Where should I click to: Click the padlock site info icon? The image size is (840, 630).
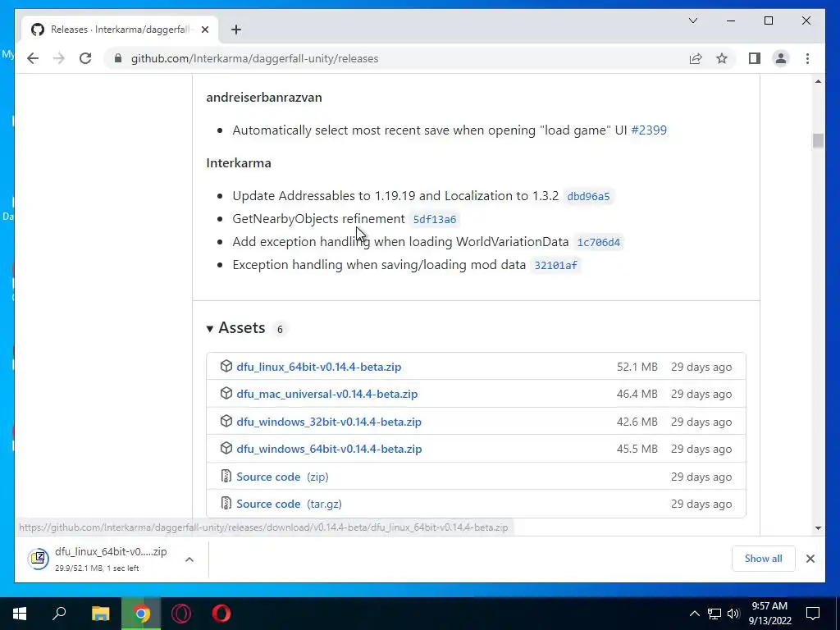click(x=118, y=58)
